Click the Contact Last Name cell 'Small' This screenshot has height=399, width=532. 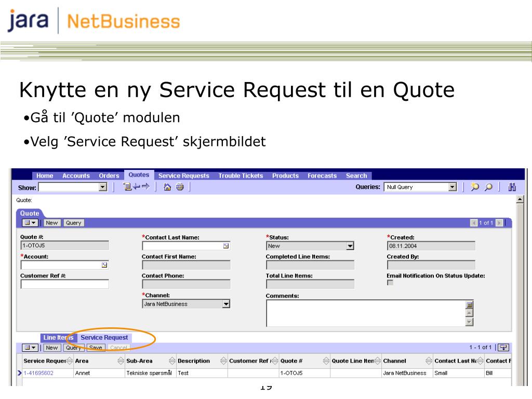[x=459, y=373]
